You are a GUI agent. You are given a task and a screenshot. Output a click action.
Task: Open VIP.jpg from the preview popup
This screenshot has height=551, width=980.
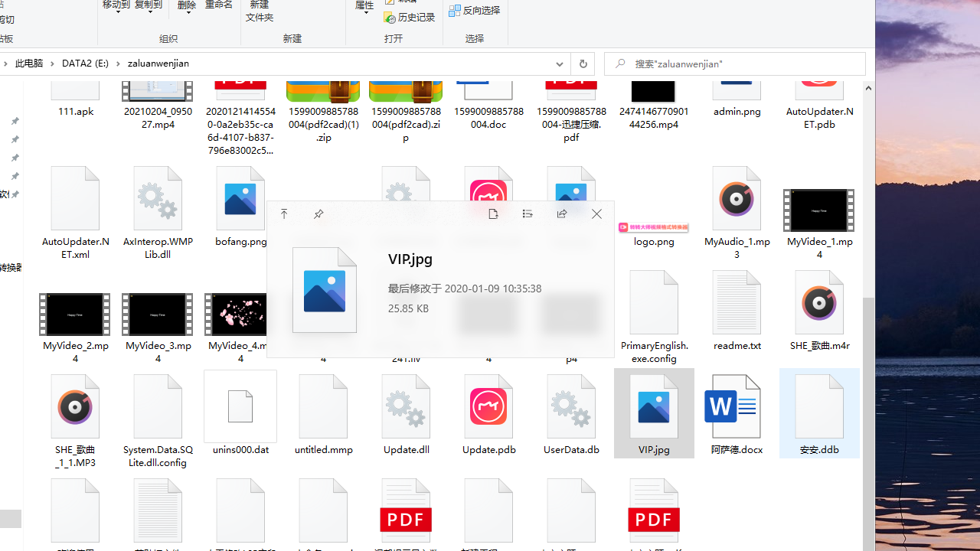493,214
